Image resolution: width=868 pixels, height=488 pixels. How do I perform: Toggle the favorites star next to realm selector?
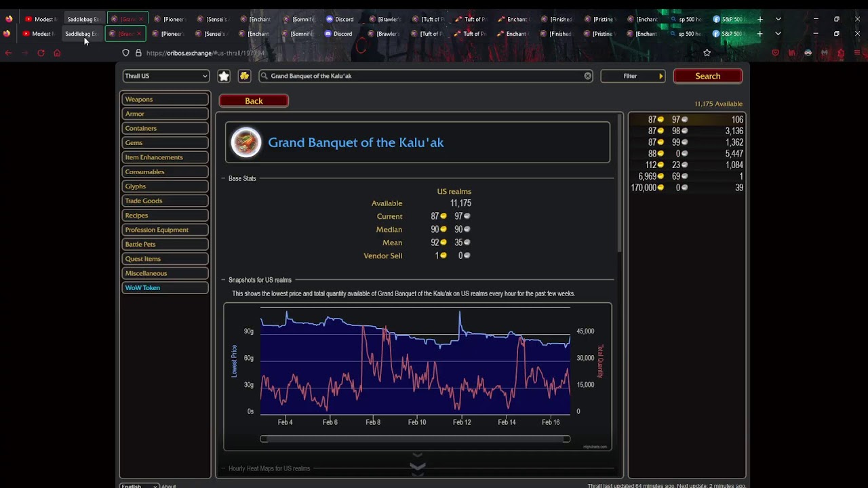pyautogui.click(x=224, y=76)
